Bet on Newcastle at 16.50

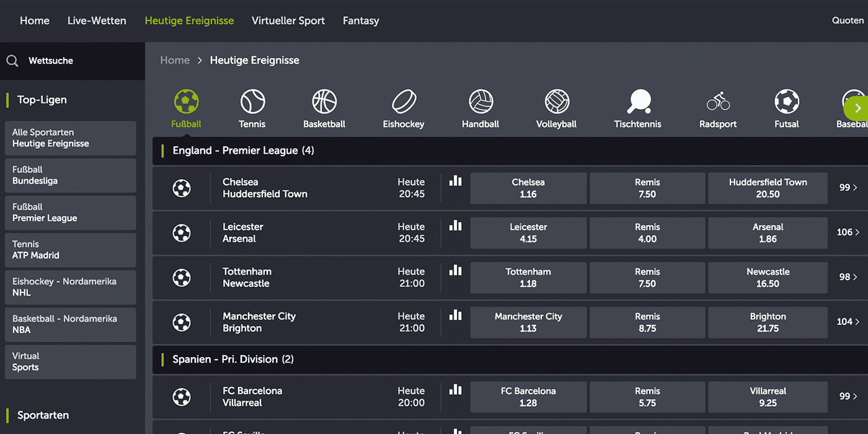pos(768,277)
